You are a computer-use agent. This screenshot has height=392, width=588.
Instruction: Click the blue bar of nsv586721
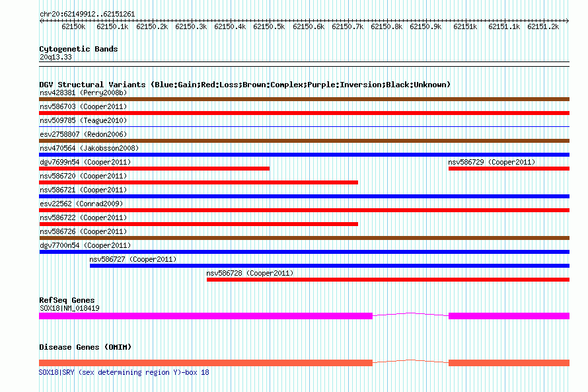[304, 196]
